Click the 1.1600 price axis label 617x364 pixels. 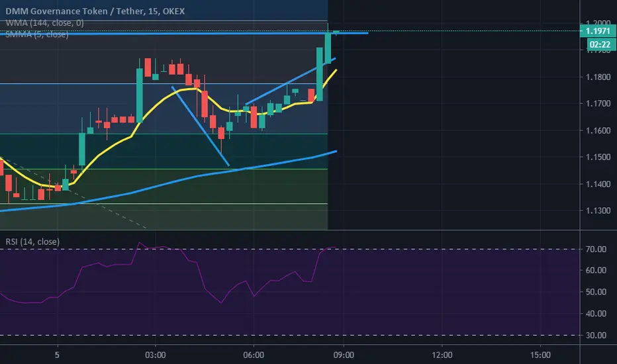point(598,130)
